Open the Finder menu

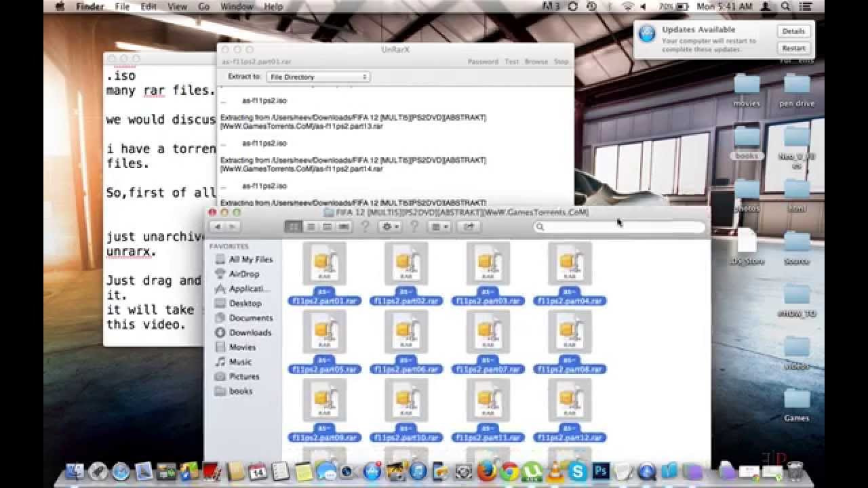coord(90,7)
